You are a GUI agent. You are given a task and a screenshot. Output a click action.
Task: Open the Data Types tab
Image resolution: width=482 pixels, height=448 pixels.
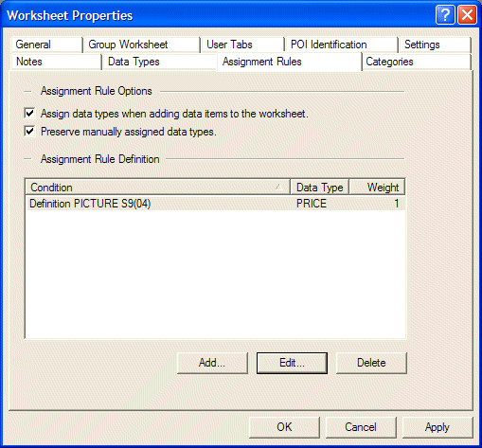coord(159,62)
